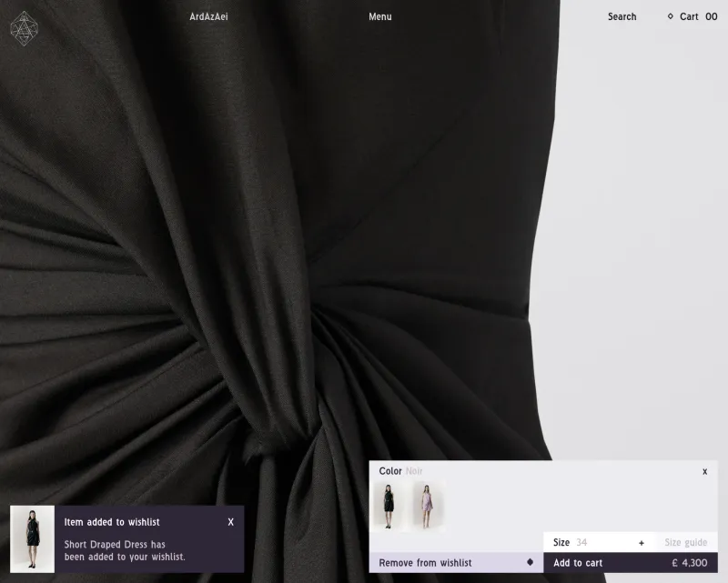The image size is (728, 583).
Task: Expand the Size 34 selector
Action: click(600, 542)
